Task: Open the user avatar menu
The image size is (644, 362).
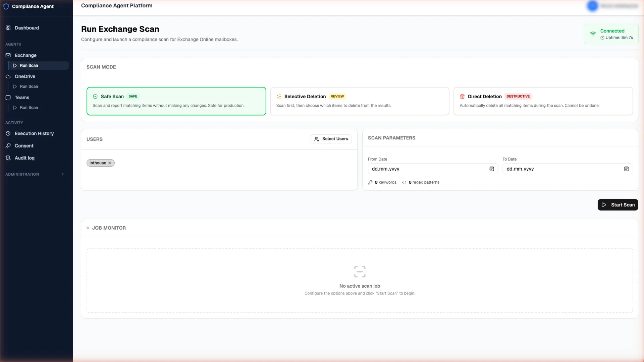Action: coord(593,6)
